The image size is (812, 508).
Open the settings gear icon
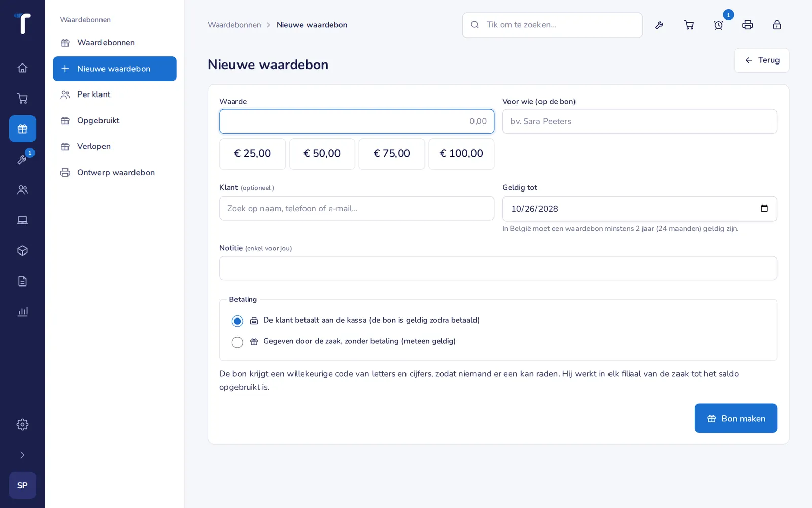(x=22, y=425)
